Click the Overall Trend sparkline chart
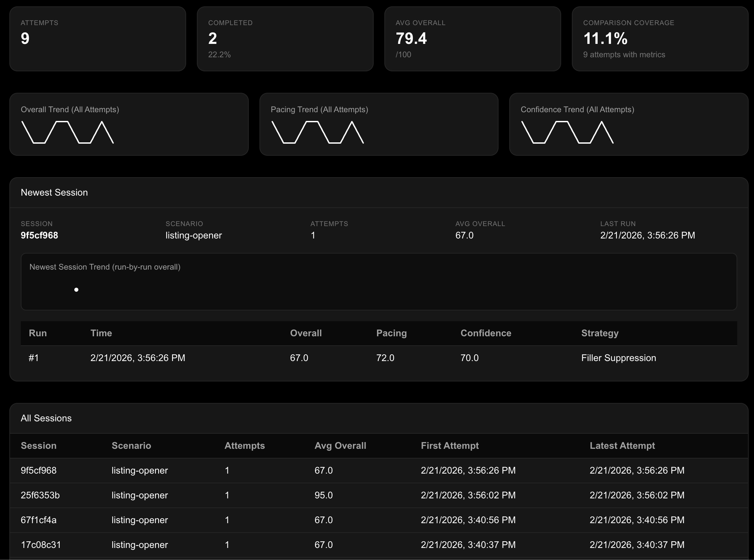This screenshot has width=754, height=560. [x=67, y=132]
